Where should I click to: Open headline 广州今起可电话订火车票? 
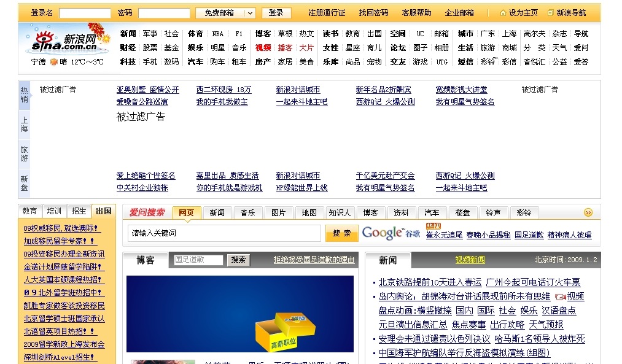[x=533, y=282]
